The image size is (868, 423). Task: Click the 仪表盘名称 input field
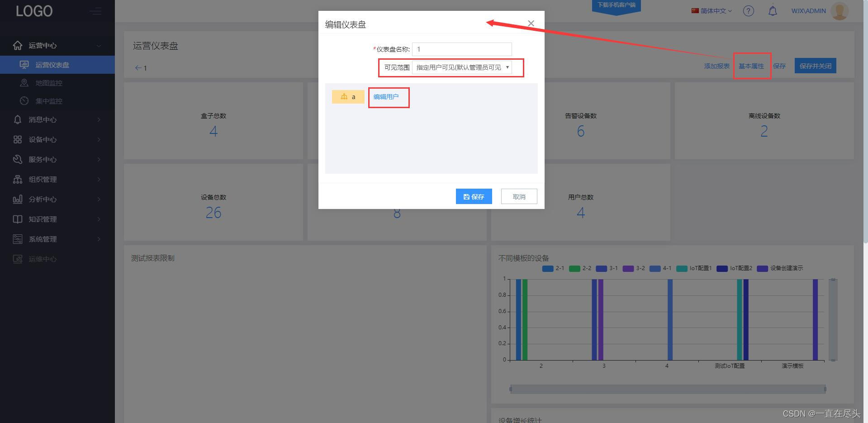point(462,49)
